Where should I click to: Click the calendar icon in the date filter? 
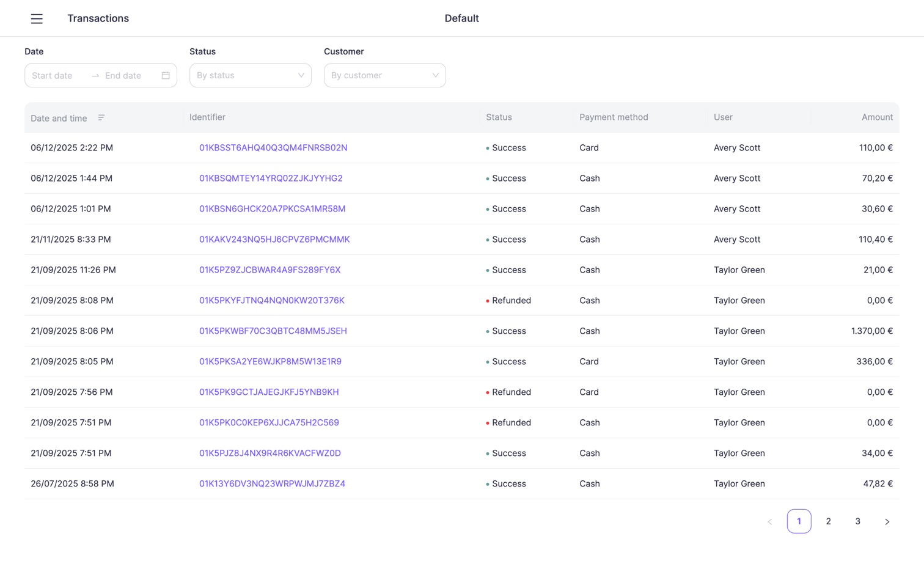pyautogui.click(x=165, y=75)
